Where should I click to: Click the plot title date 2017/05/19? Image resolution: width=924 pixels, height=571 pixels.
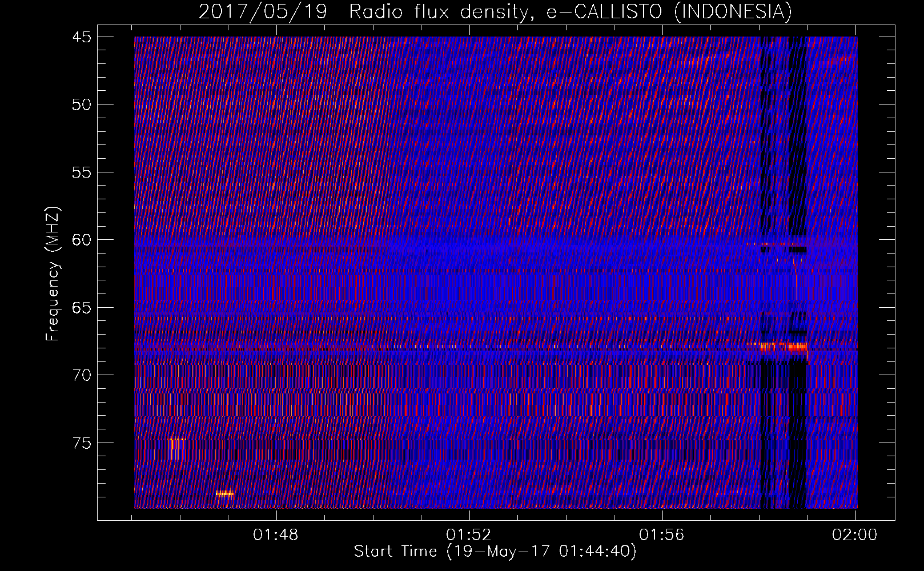pos(263,11)
